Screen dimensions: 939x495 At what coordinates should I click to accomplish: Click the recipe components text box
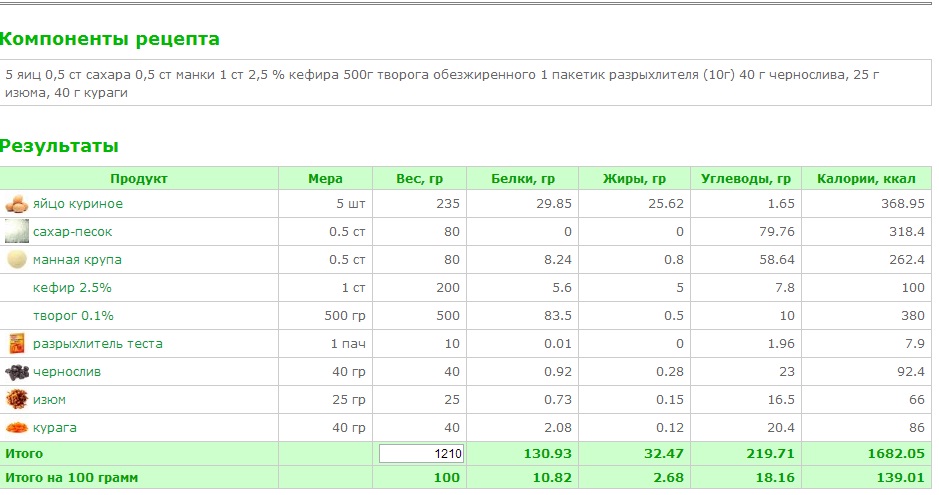[466, 83]
